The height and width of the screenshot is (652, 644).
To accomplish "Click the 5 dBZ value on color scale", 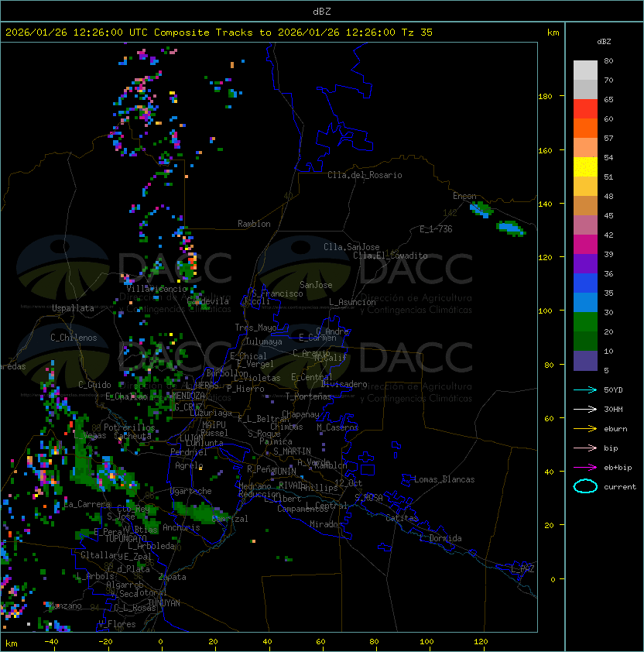I will click(x=606, y=370).
